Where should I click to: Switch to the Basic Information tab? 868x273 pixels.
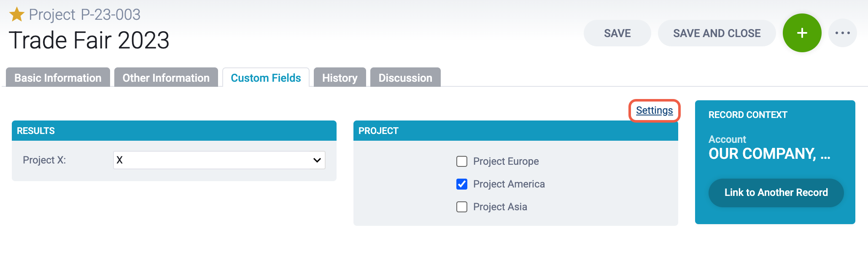[x=58, y=78]
